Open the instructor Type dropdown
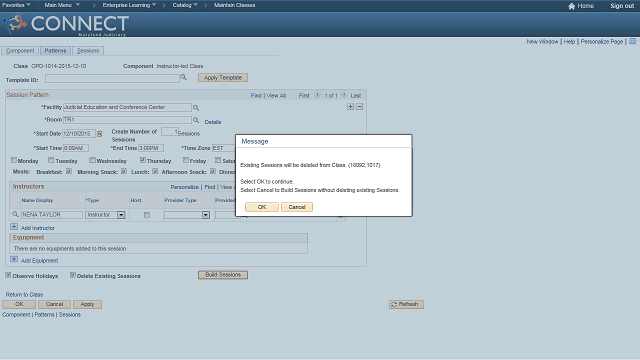The width and height of the screenshot is (640, 360). tap(121, 215)
